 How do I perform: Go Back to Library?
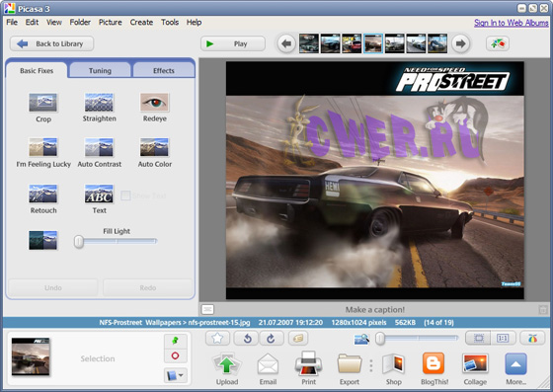[51, 43]
